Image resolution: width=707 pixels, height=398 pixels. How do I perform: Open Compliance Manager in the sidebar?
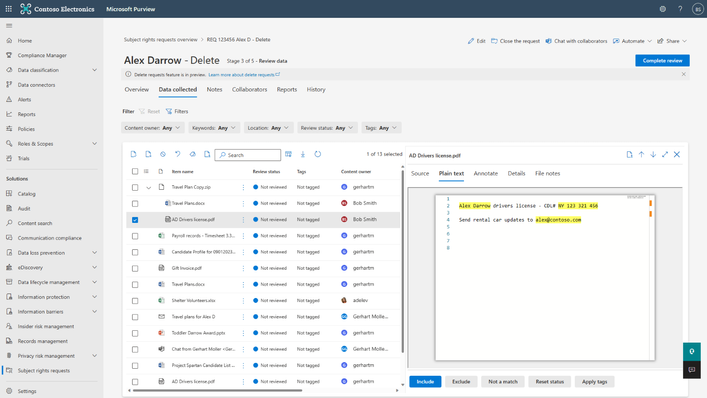(42, 55)
